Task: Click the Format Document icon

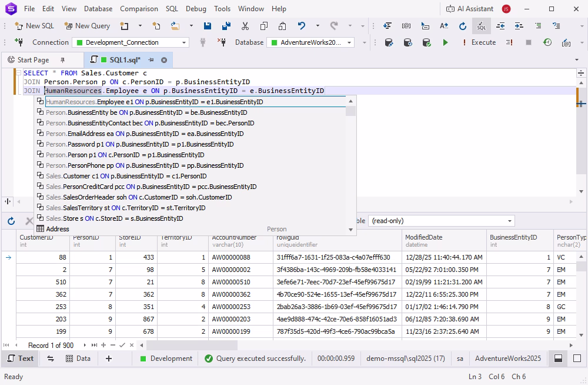Action: coord(387,26)
